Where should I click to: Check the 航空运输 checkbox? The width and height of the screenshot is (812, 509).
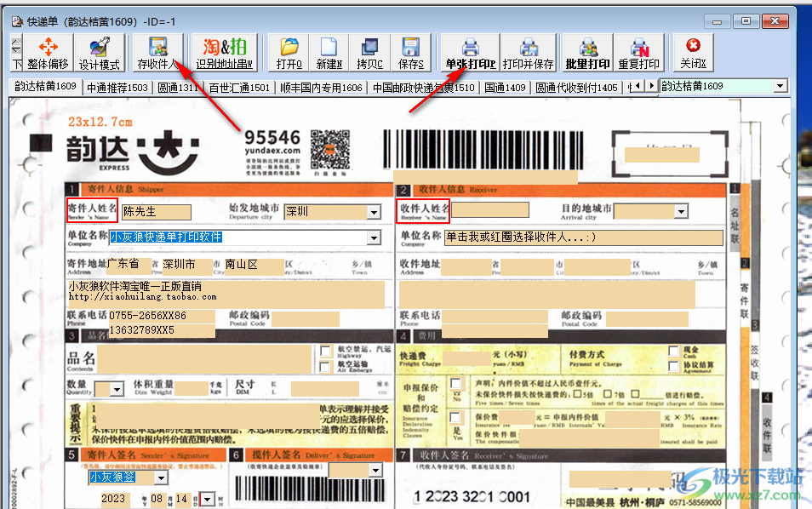click(325, 367)
